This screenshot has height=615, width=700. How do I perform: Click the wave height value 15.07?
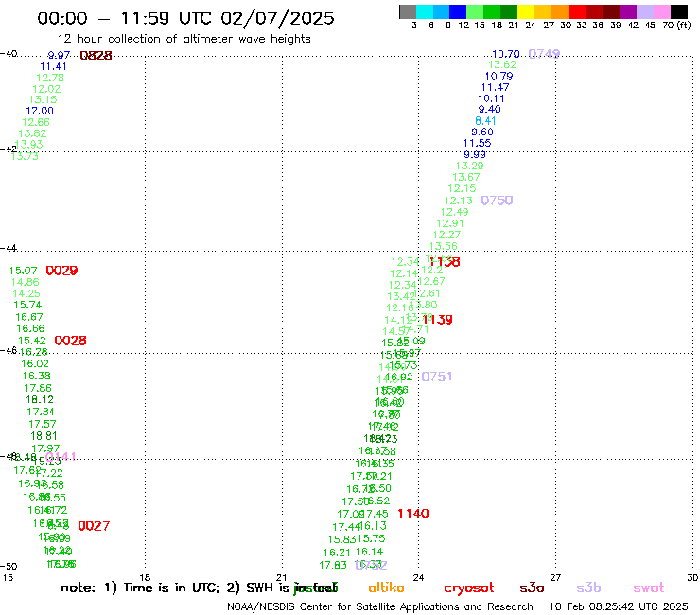pyautogui.click(x=24, y=271)
